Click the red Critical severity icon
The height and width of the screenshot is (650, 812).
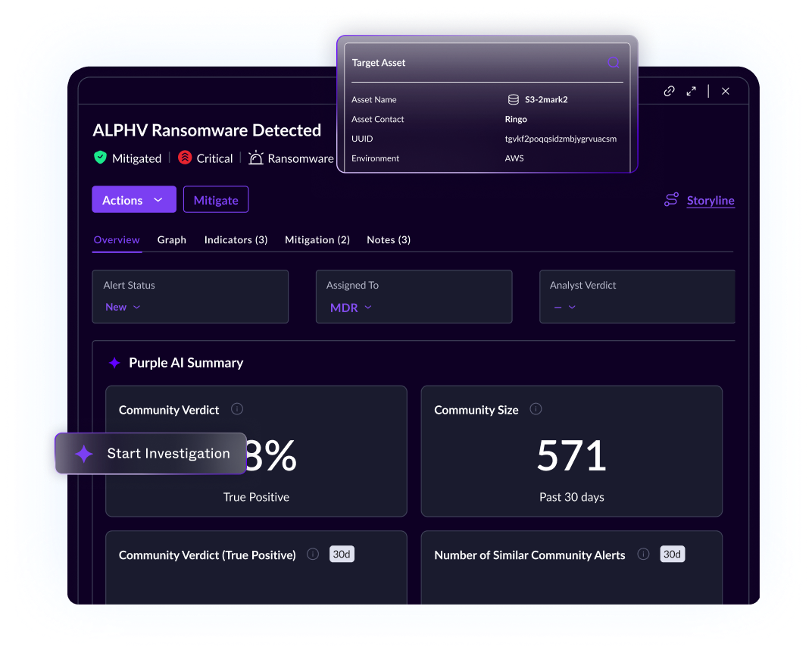185,158
